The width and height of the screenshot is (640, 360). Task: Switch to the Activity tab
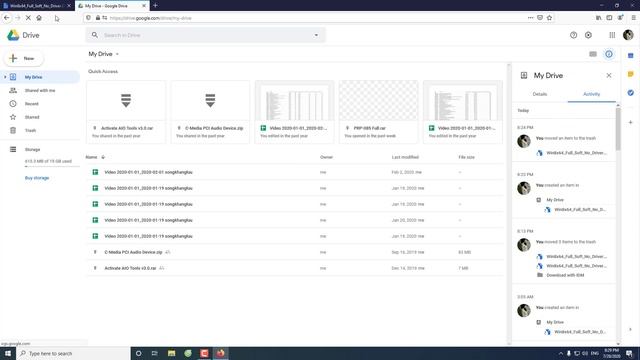click(x=591, y=94)
